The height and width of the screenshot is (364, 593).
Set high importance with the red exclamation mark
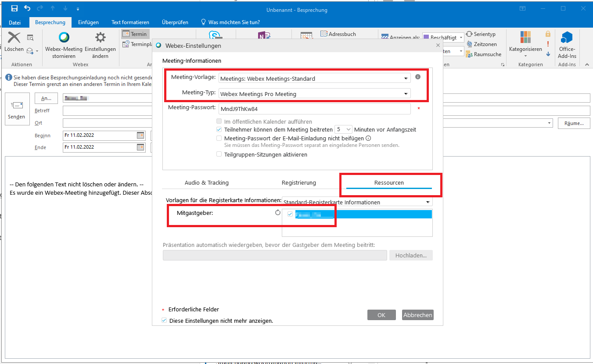point(548,44)
